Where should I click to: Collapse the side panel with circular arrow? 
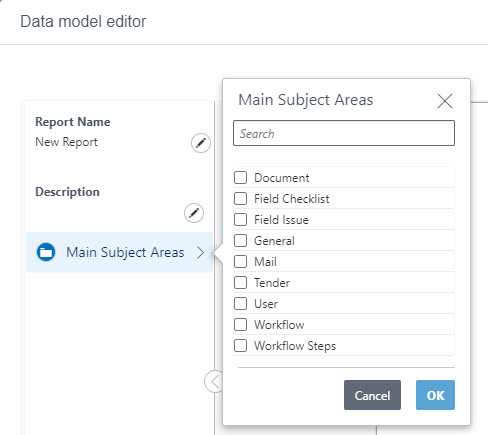click(x=213, y=381)
